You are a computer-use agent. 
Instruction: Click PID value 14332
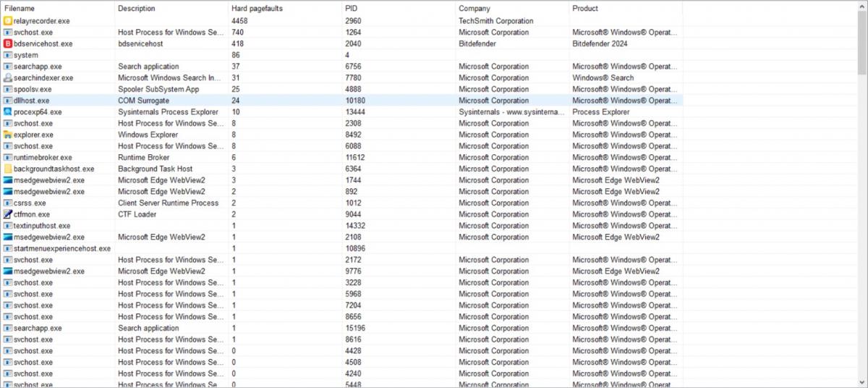pyautogui.click(x=355, y=226)
